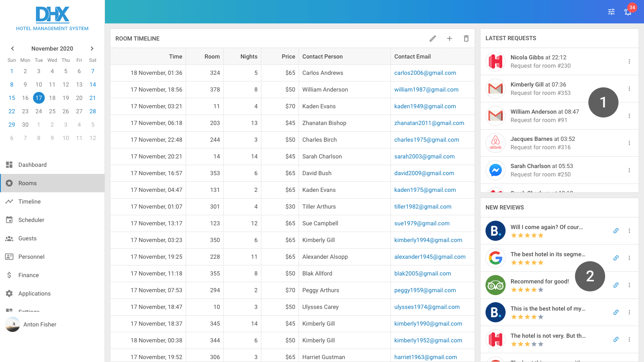The height and width of the screenshot is (362, 644).
Task: Click the Booking.com icon on 'Will I come again?' review
Action: (495, 230)
